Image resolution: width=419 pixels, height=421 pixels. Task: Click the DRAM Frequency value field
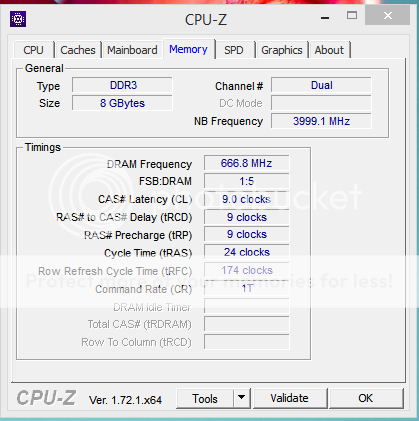247,163
